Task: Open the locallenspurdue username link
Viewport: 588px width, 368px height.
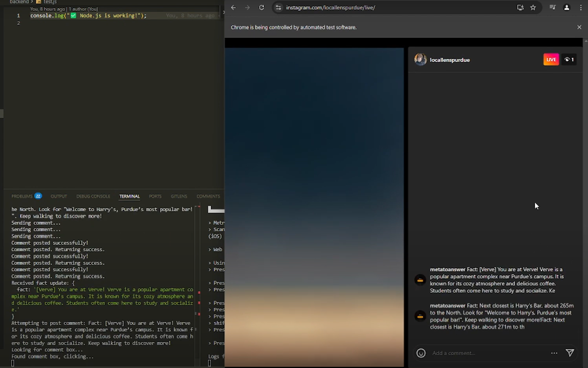Action: (450, 60)
